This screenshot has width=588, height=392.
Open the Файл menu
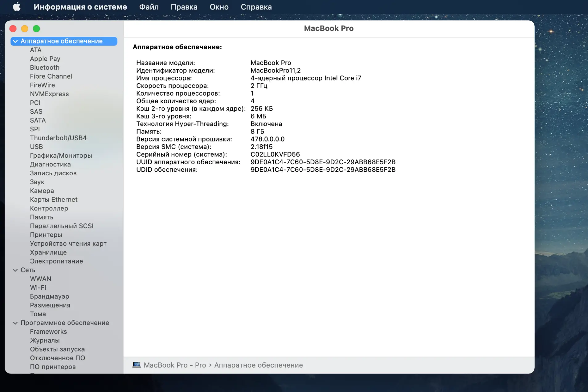click(149, 7)
